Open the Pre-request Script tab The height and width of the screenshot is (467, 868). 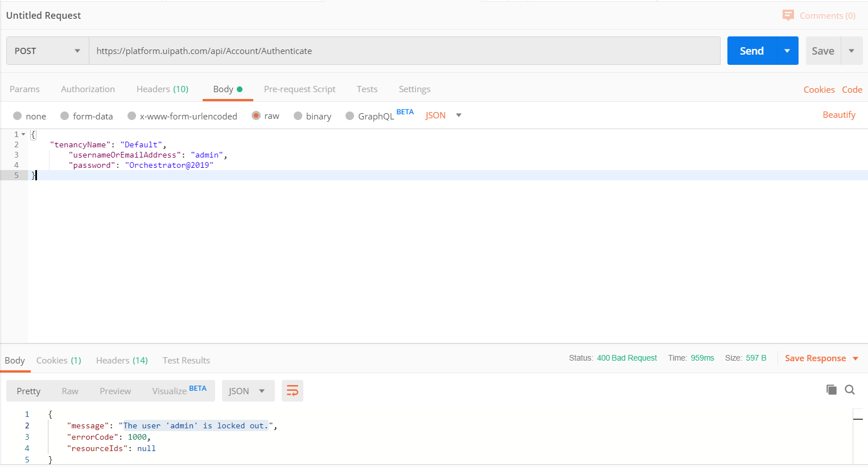point(299,89)
